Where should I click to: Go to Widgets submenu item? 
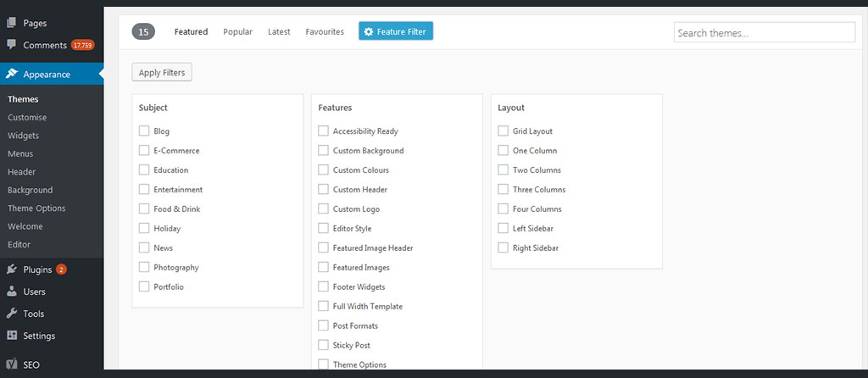click(x=23, y=136)
